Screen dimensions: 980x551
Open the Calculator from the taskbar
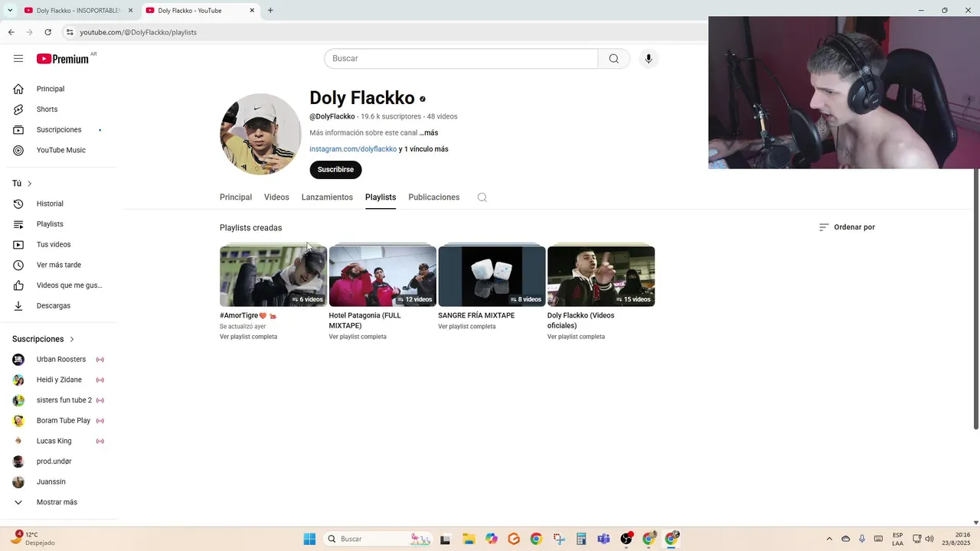581,539
